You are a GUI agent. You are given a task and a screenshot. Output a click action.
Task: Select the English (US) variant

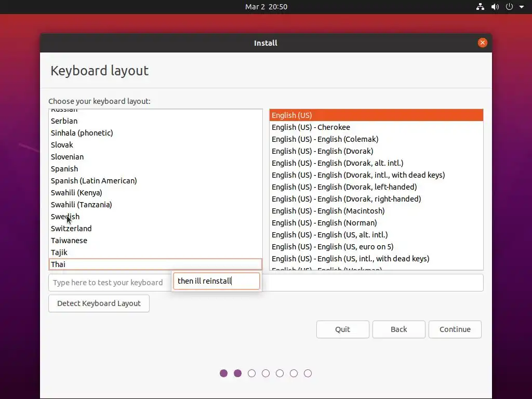[376, 115]
